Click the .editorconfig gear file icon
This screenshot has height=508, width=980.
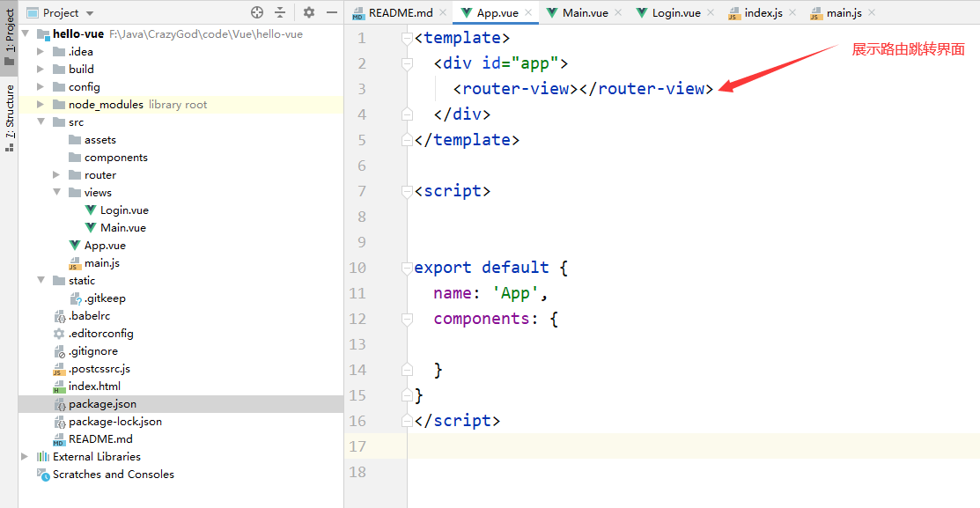pyautogui.click(x=59, y=334)
